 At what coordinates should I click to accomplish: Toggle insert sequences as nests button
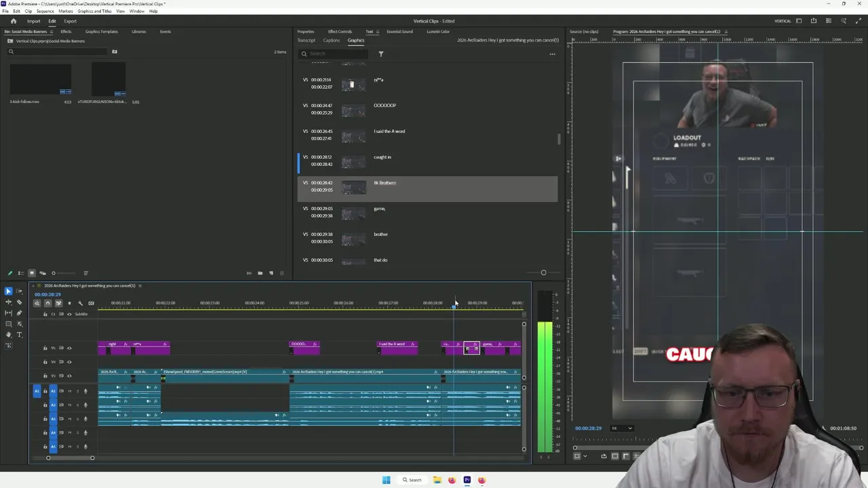37,303
